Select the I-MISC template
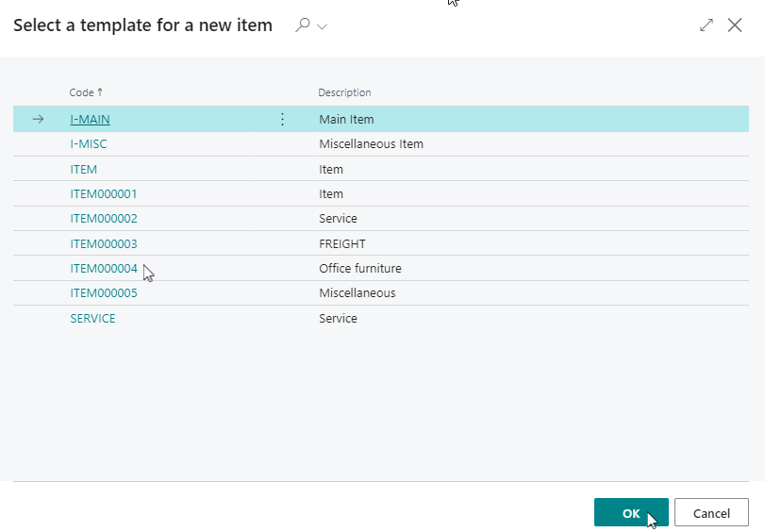765x532 pixels. pos(89,144)
